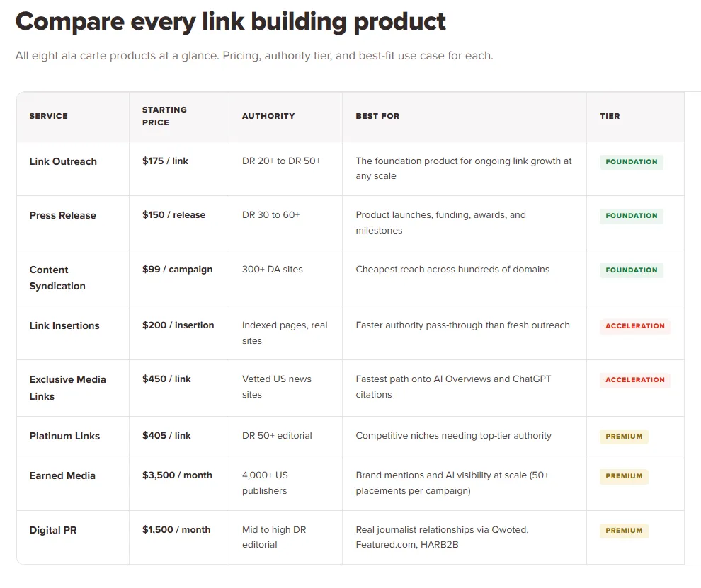The height and width of the screenshot is (588, 701).
Task: Click the Premium badge for Platinum Links
Action: tap(624, 437)
